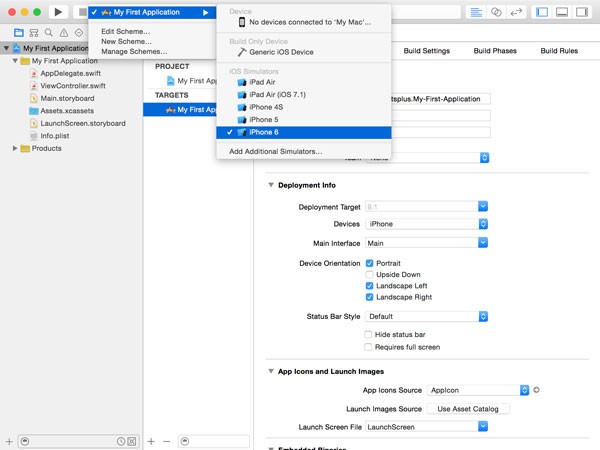Click the Use Asset Catalog button
The width and height of the screenshot is (600, 450).
click(468, 409)
